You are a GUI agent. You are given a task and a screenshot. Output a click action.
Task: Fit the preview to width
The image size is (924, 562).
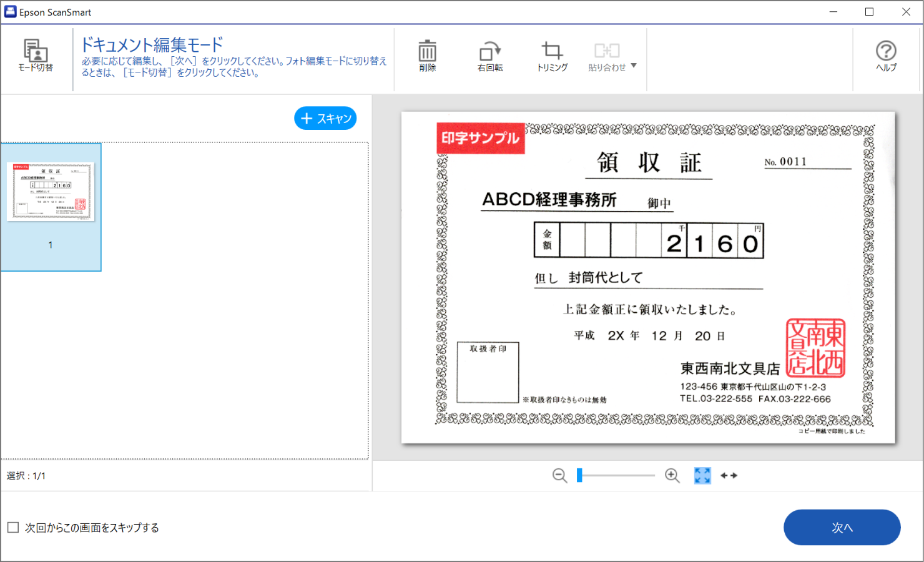[729, 476]
